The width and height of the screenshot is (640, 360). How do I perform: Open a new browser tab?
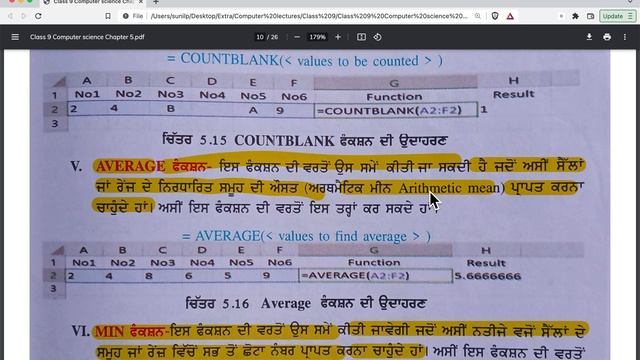point(156,2)
